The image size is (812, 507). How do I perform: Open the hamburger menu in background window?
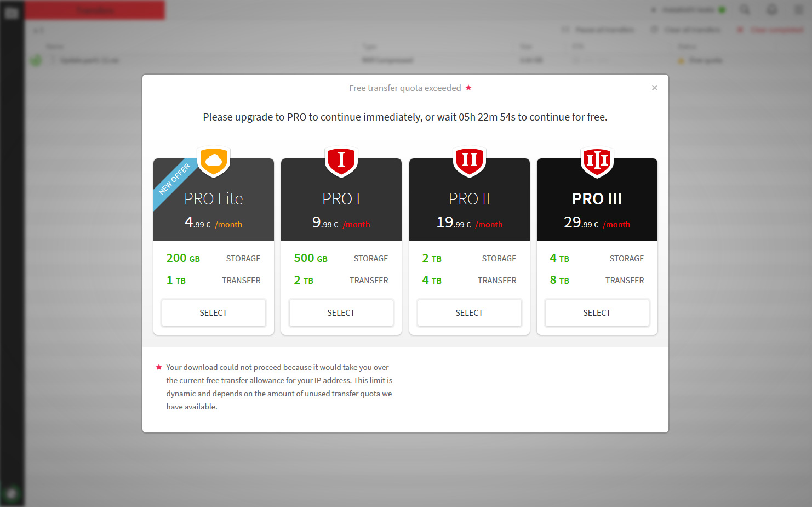point(798,10)
